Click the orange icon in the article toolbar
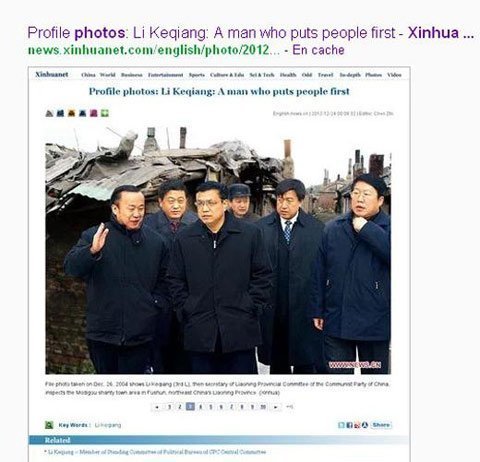 (x=71, y=113)
